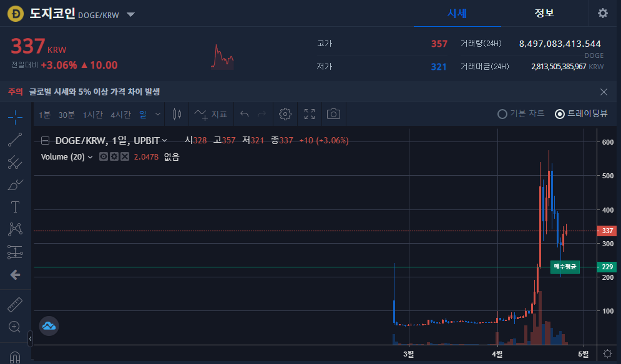Click the Volume value 2.047B
Screen dimensions: 621x364
[146, 157]
